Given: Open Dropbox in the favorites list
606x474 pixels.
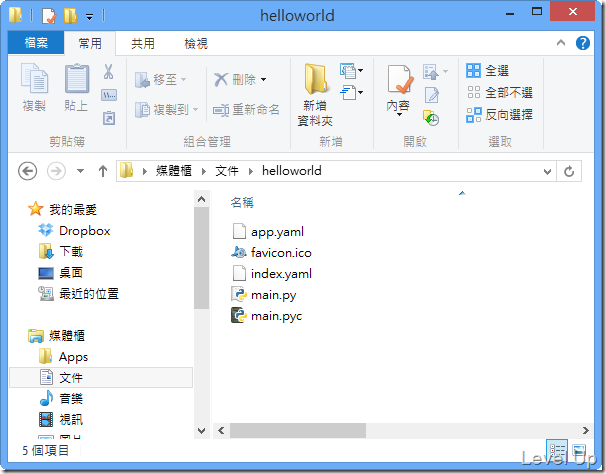Looking at the screenshot, I should point(85,231).
